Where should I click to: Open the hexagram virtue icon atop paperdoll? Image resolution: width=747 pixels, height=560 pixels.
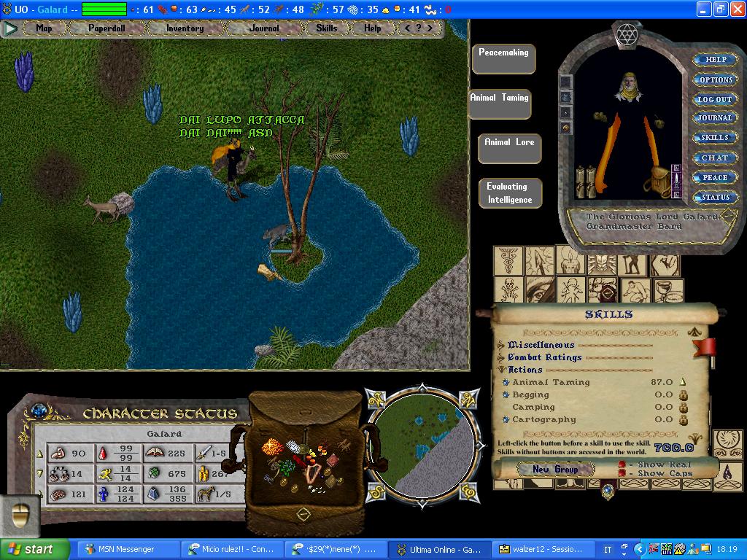click(x=627, y=34)
